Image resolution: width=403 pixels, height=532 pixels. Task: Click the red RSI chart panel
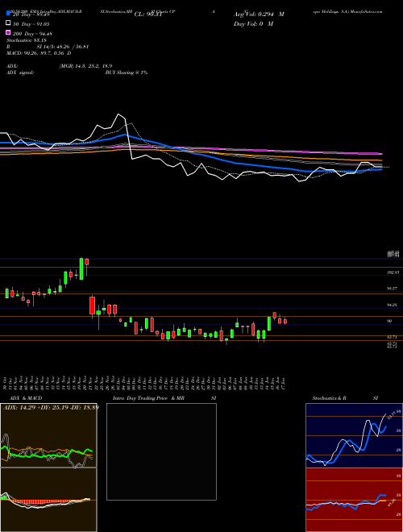(354, 500)
